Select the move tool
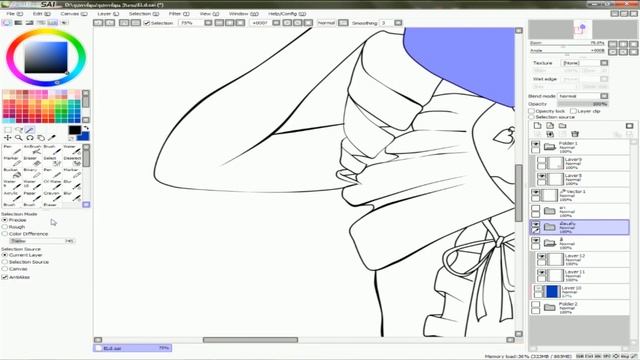The height and width of the screenshot is (360, 640). (x=8, y=138)
